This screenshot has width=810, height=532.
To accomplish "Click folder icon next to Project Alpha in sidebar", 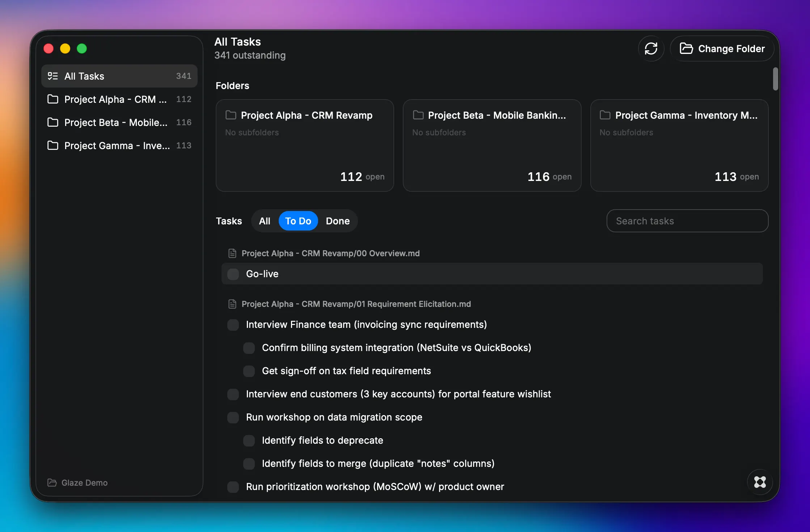I will coord(53,99).
